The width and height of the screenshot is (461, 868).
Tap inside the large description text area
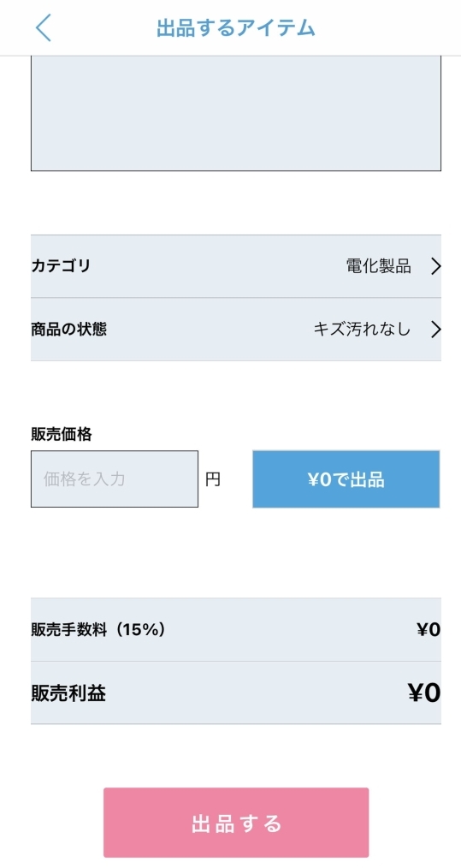[236, 113]
